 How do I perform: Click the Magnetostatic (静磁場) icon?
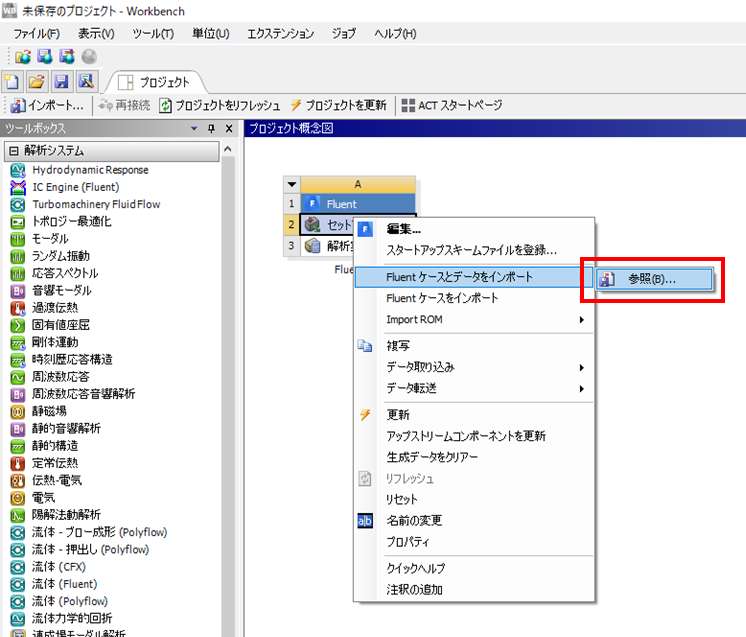[18, 412]
